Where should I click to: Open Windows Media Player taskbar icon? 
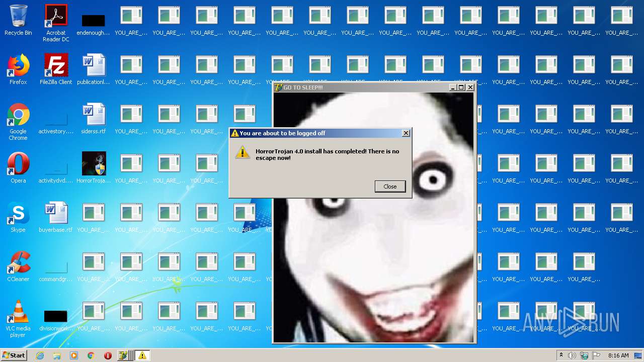coord(74,355)
